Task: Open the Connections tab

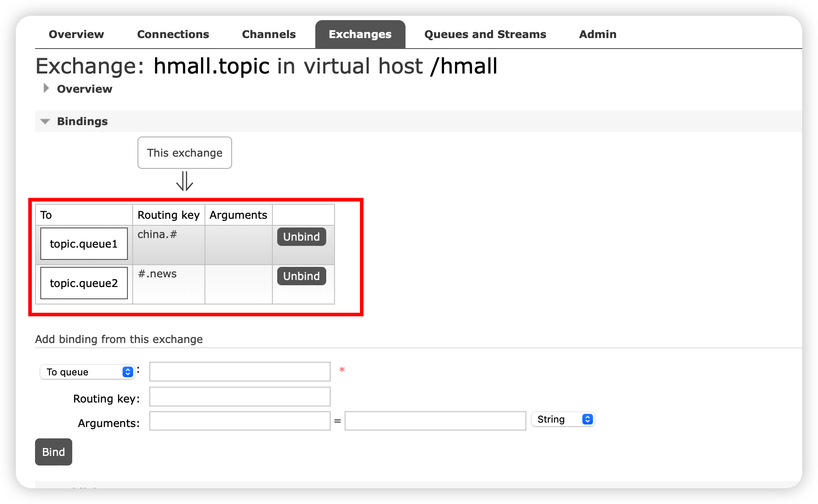Action: [x=173, y=34]
